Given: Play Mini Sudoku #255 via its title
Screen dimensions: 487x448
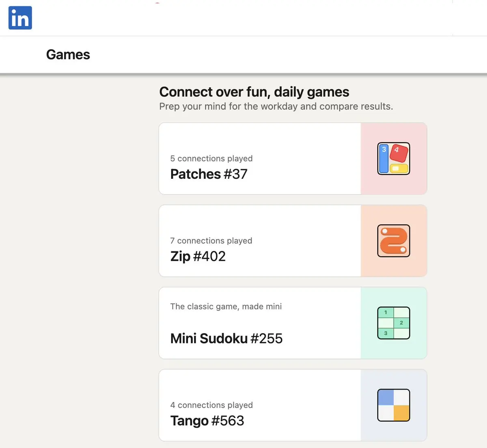Looking at the screenshot, I should coord(226,339).
